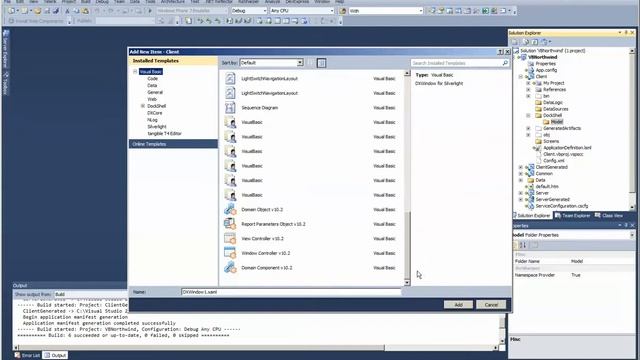
Task: Collapse the Visual Basic templates node
Action: click(135, 71)
